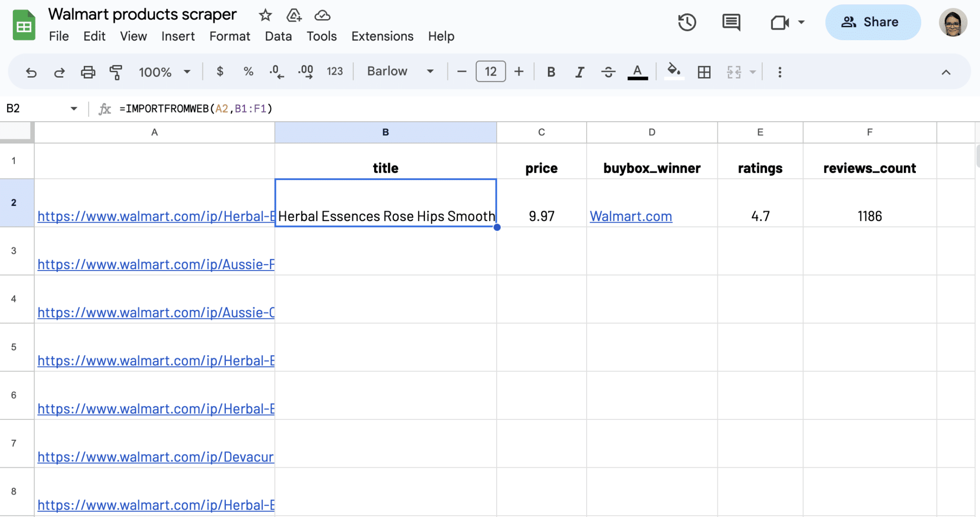Open the borders menu
The height and width of the screenshot is (517, 980).
point(703,72)
